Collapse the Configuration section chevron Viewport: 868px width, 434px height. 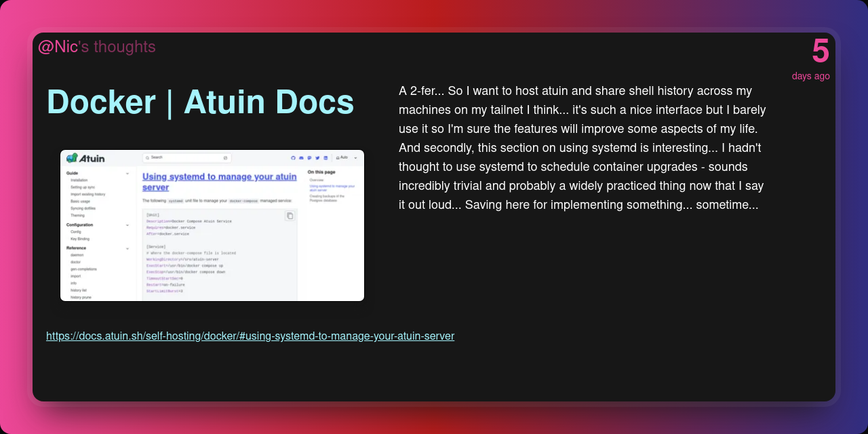[127, 225]
